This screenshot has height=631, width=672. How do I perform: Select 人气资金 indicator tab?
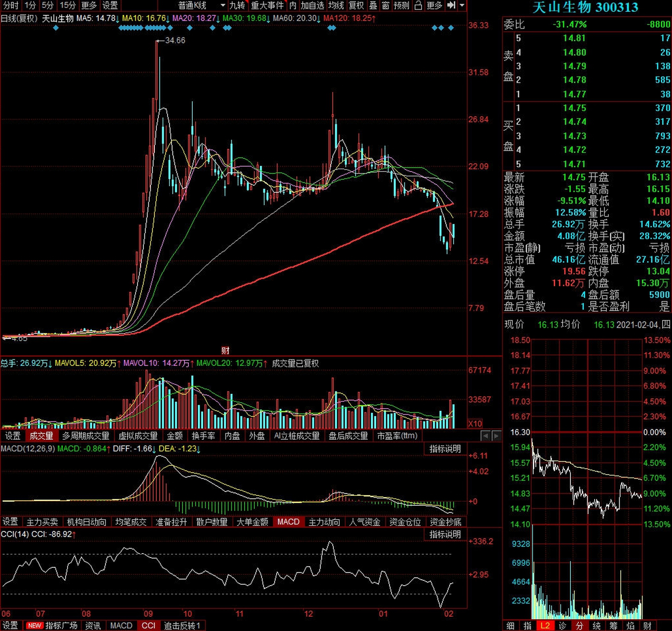point(364,522)
